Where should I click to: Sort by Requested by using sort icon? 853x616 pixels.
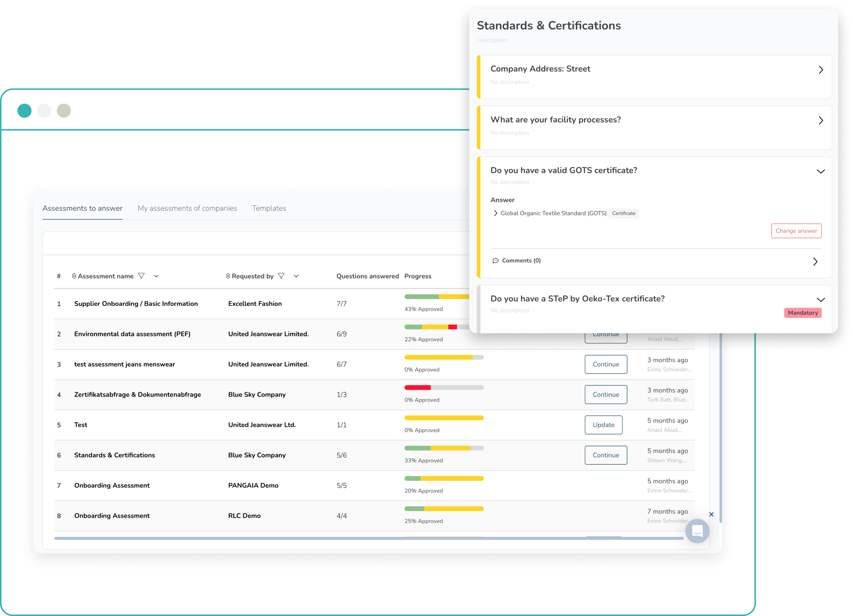[x=228, y=276]
